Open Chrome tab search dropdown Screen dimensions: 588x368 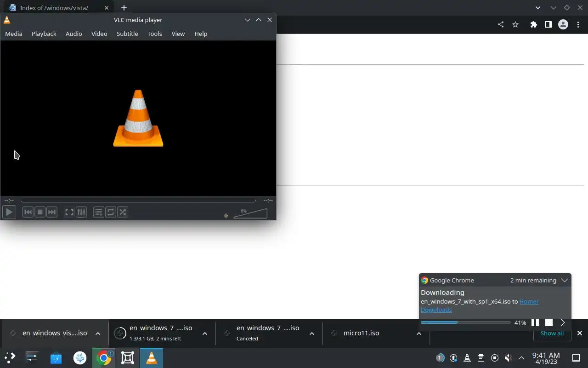[x=538, y=8]
